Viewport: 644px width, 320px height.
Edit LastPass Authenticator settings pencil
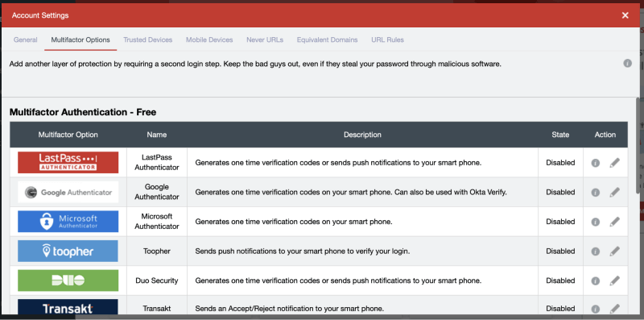click(614, 163)
